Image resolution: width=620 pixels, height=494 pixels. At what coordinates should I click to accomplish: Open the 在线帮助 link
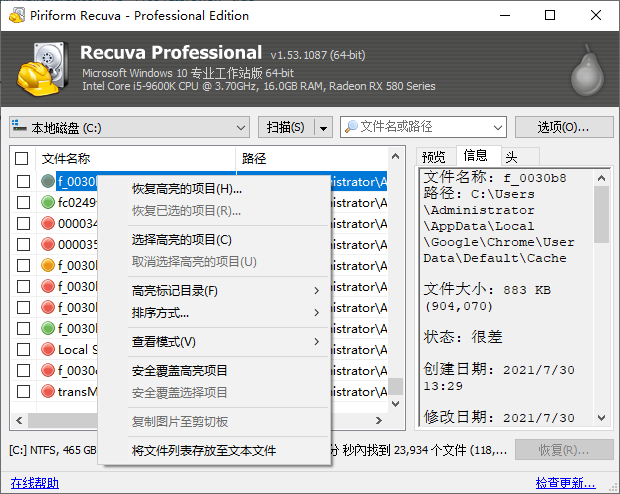(x=35, y=483)
